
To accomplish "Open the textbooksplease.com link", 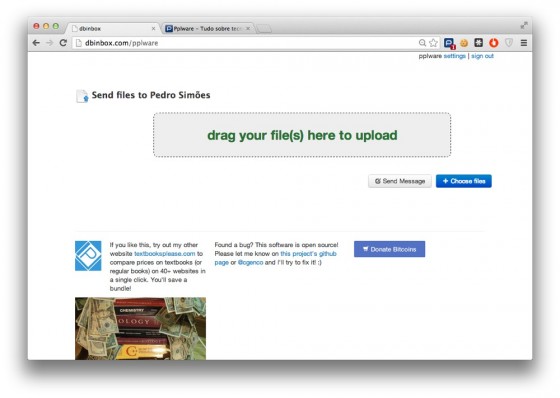I will pos(165,254).
